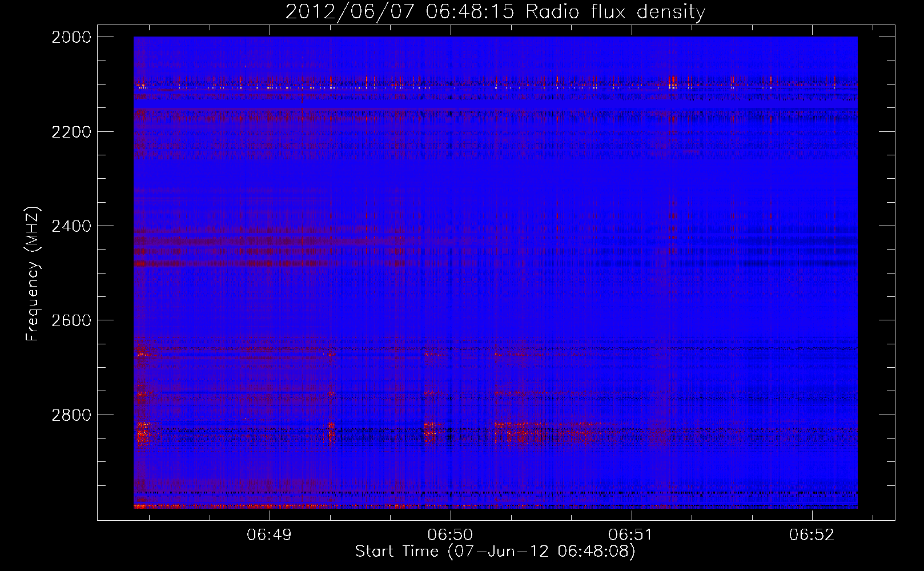Click the 2200 frequency tick label

71,132
